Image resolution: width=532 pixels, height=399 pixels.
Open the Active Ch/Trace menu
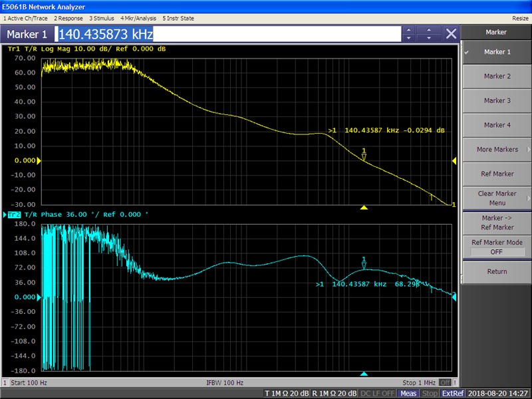[x=25, y=19]
